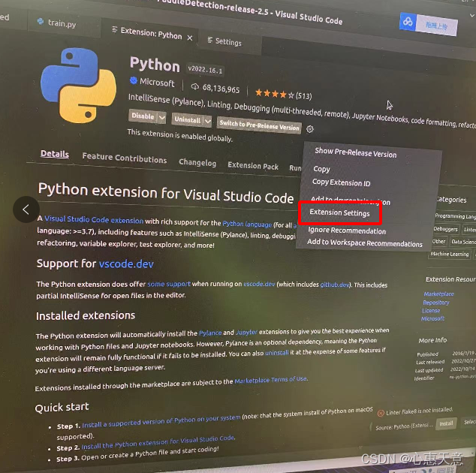Open the vscode.dev heading link
Image resolution: width=476 pixels, height=473 pixels.
coord(126,264)
